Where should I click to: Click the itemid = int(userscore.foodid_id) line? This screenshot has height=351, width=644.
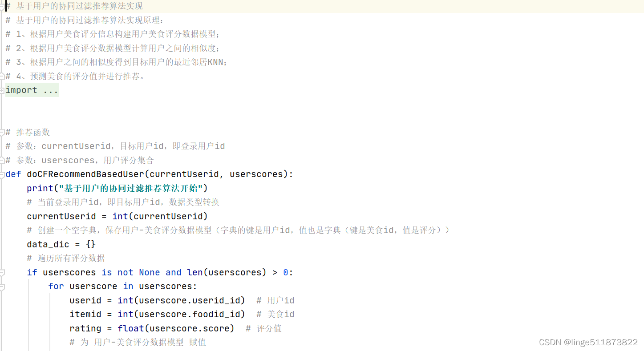[x=157, y=314]
